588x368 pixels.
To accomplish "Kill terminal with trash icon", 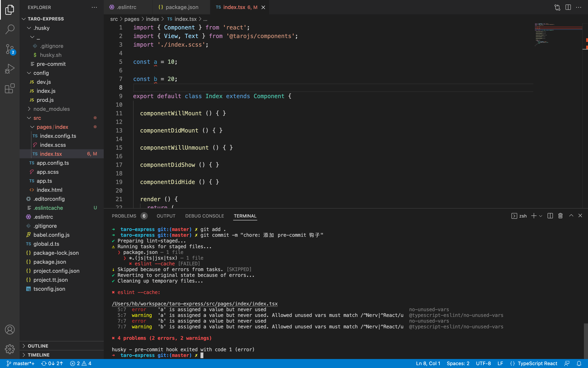I will tap(560, 216).
